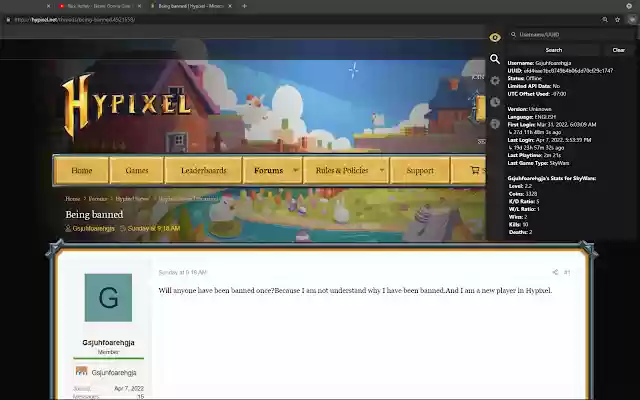Click the large G avatar of the poster

tap(108, 298)
